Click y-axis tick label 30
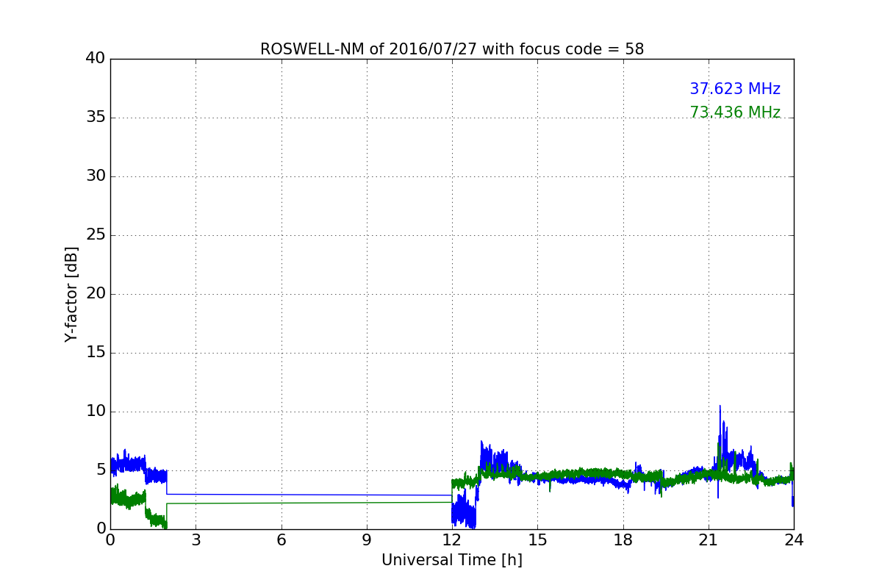Image resolution: width=882 pixels, height=588 pixels. point(96,176)
